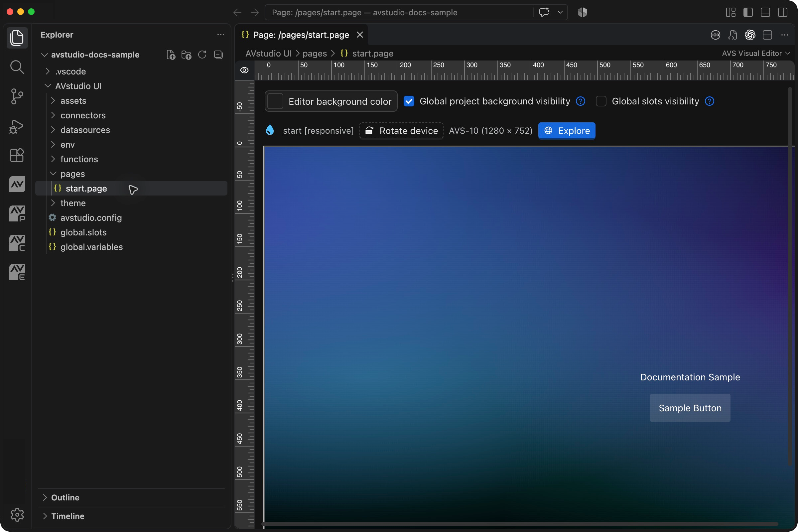Click the New File icon in Explorer

tap(171, 55)
